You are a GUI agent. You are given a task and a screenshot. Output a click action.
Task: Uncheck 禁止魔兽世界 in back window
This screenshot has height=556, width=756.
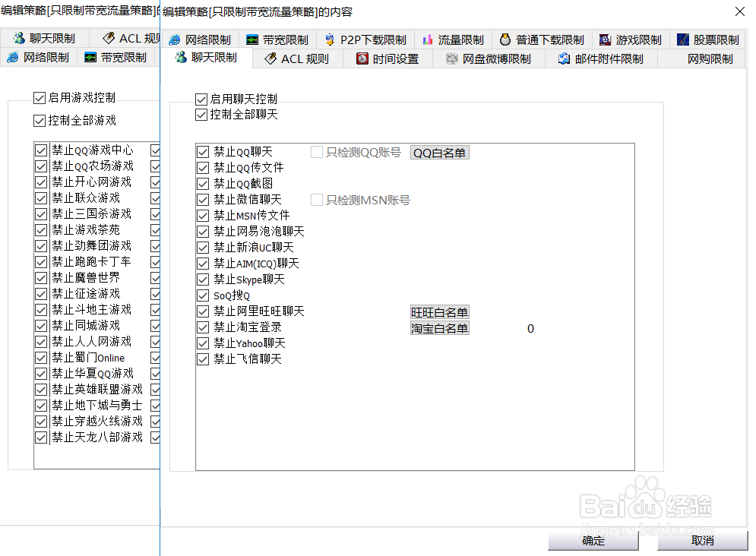pyautogui.click(x=41, y=278)
